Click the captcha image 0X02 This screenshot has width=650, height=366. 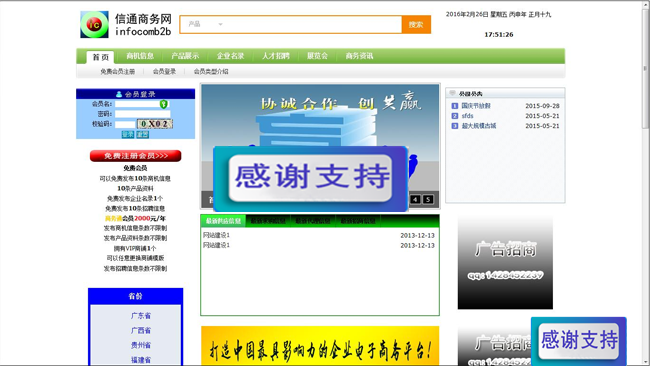tap(155, 124)
